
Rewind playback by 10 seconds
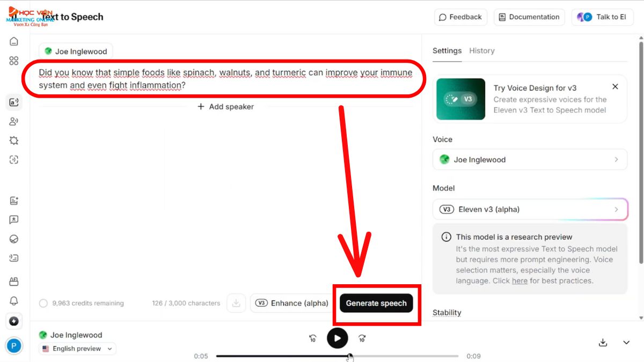tap(313, 338)
